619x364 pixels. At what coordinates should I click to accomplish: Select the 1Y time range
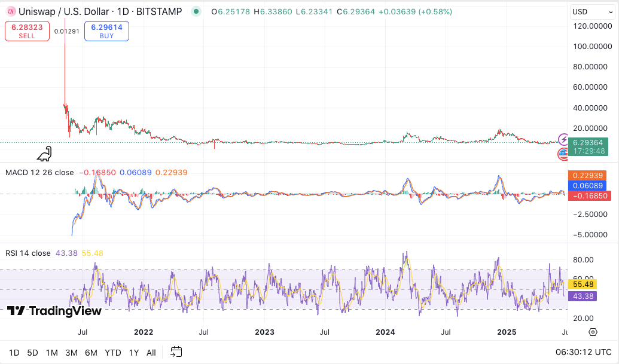pos(134,353)
